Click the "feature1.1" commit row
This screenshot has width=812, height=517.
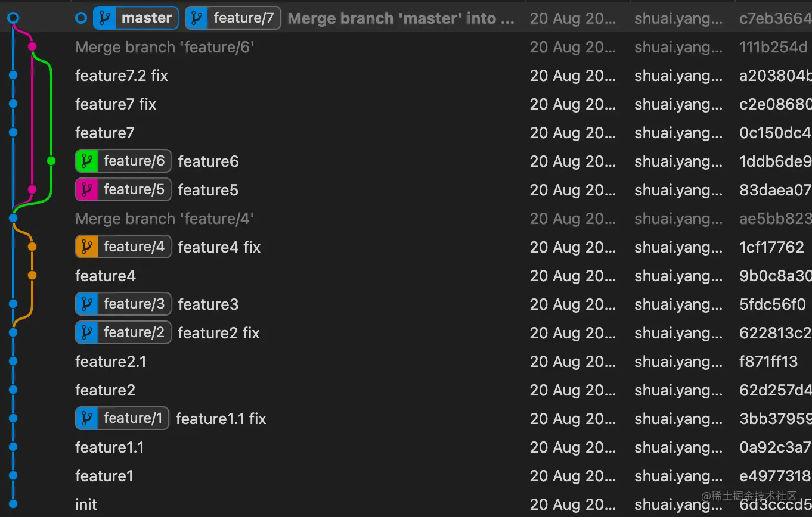click(110, 447)
